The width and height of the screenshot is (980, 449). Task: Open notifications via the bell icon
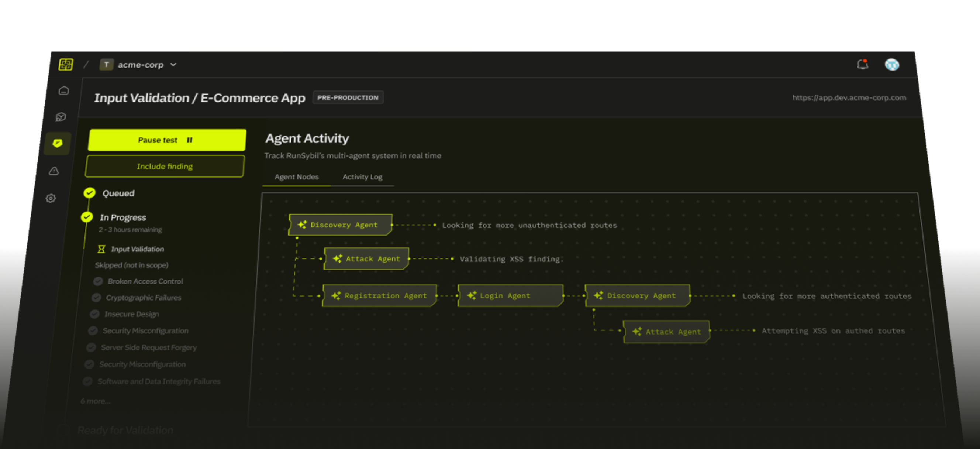(862, 64)
